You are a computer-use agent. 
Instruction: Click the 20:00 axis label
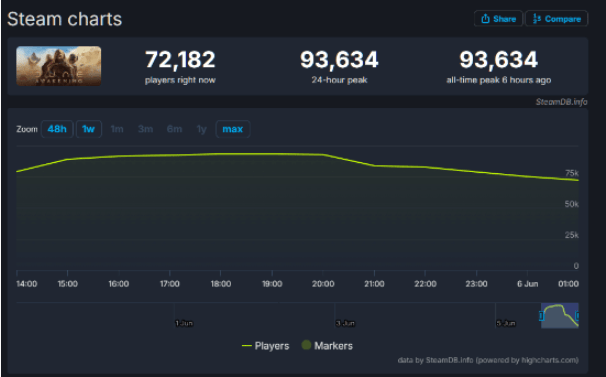[x=323, y=284]
